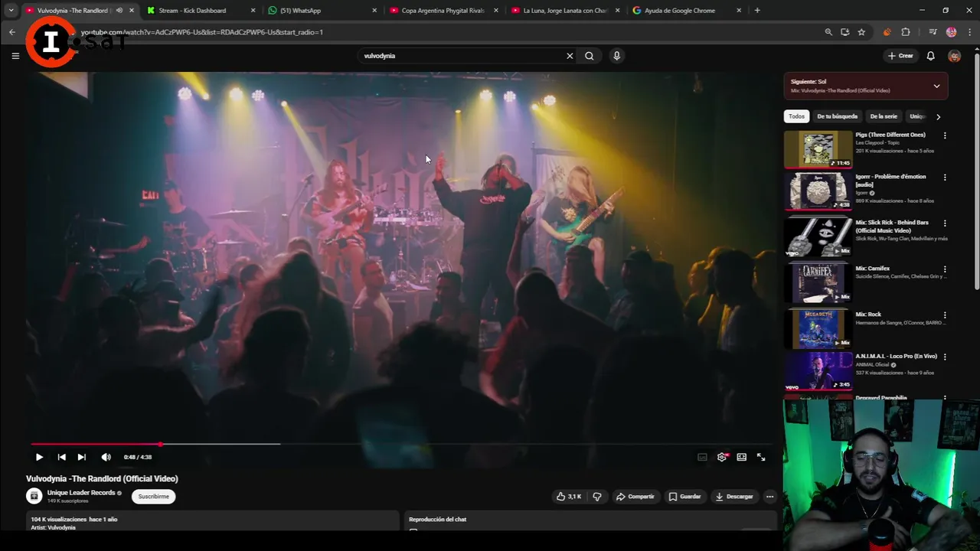Toggle subtitles on the player
980x551 pixels.
coord(702,457)
